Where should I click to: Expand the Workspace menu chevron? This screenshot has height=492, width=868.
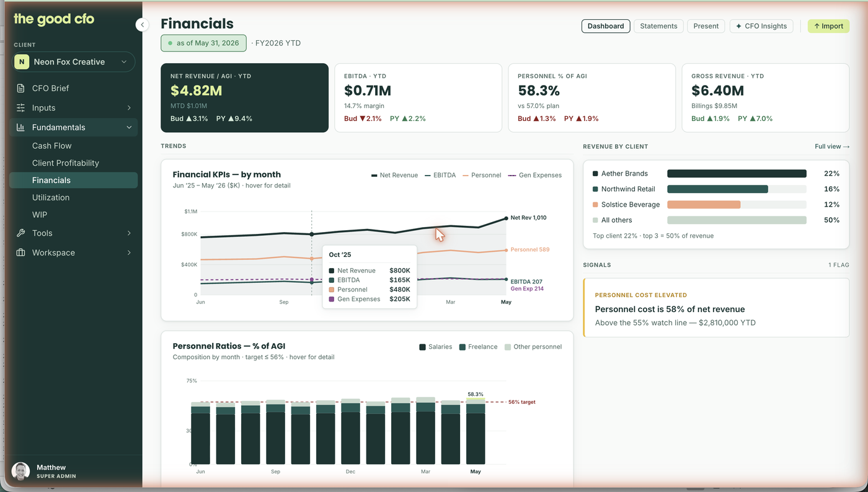click(129, 253)
